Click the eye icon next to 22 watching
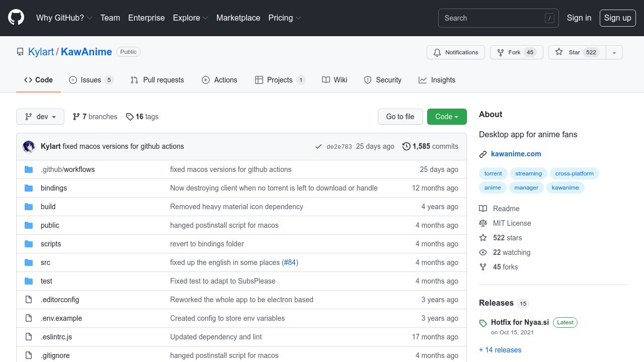The width and height of the screenshot is (644, 362). pos(483,252)
